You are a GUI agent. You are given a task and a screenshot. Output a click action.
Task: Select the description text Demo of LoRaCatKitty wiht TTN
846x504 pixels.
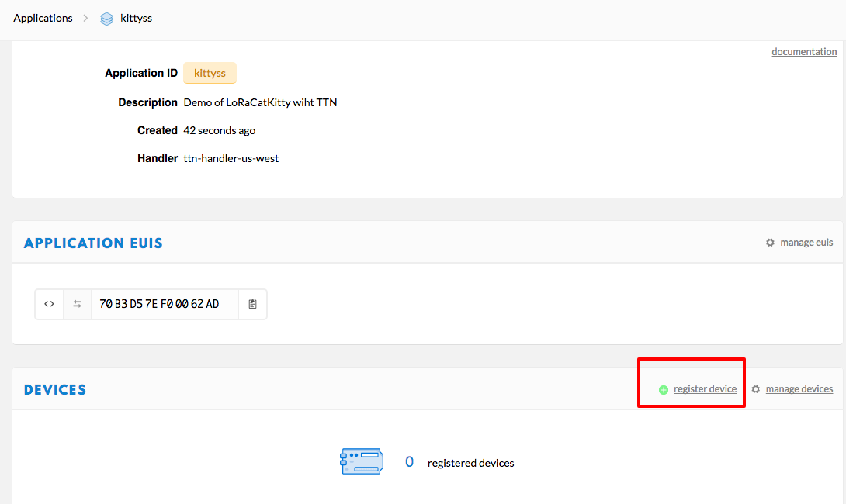260,102
